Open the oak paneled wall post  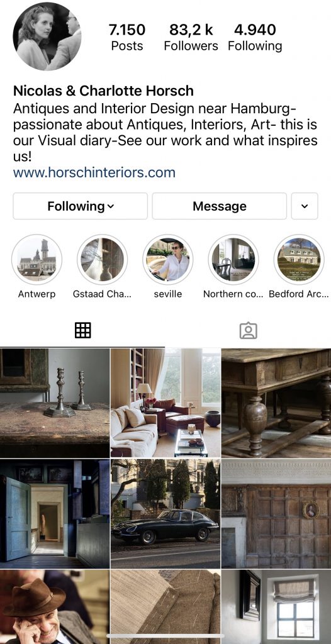click(x=276, y=514)
